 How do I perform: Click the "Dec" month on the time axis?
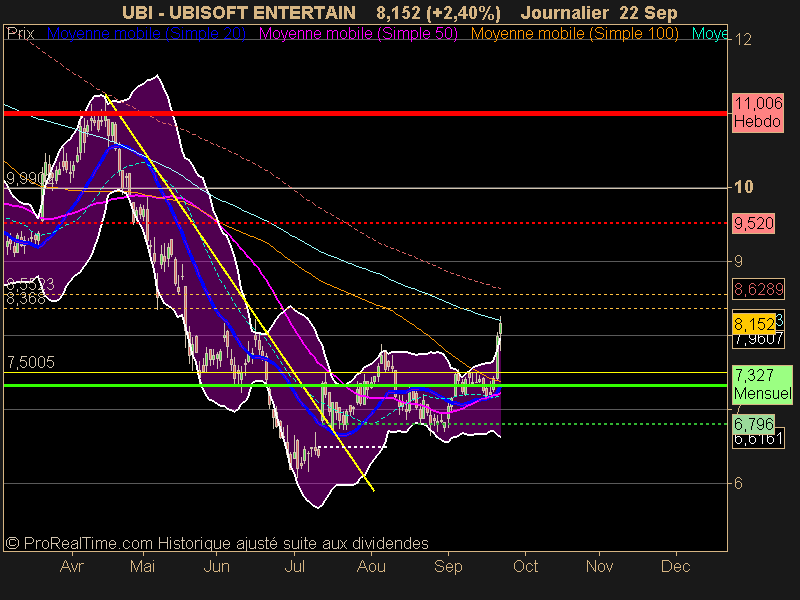pos(676,566)
